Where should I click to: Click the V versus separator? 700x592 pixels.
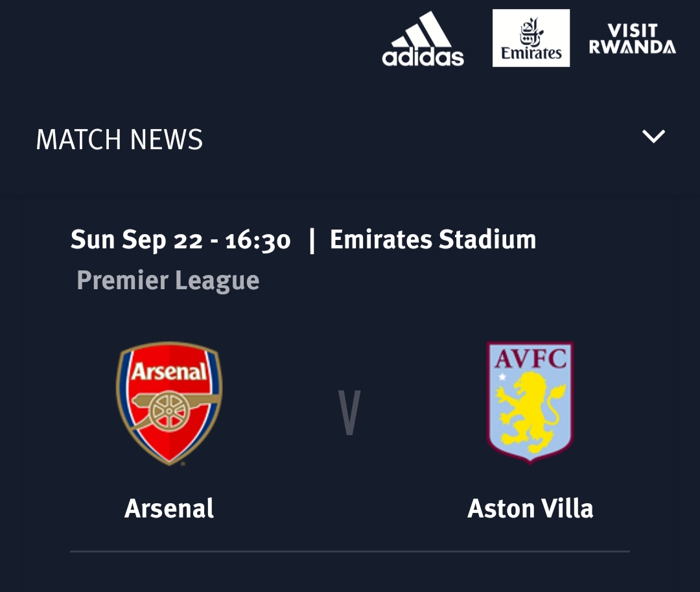(x=349, y=412)
